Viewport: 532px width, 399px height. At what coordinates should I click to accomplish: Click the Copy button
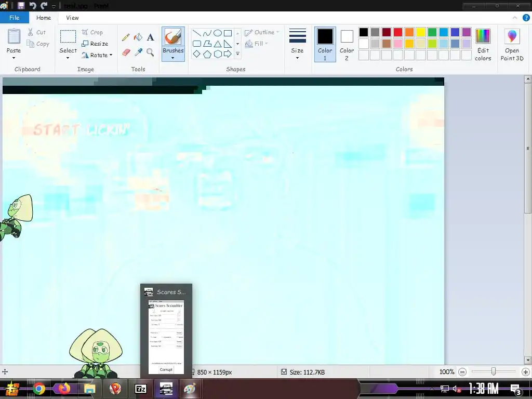pos(38,44)
